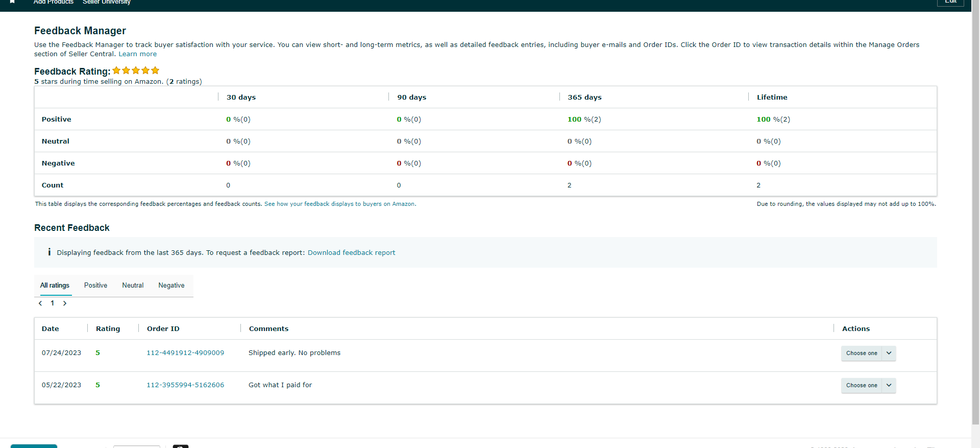Open order 112-4491912-4909009
The image size is (980, 448).
coord(185,353)
